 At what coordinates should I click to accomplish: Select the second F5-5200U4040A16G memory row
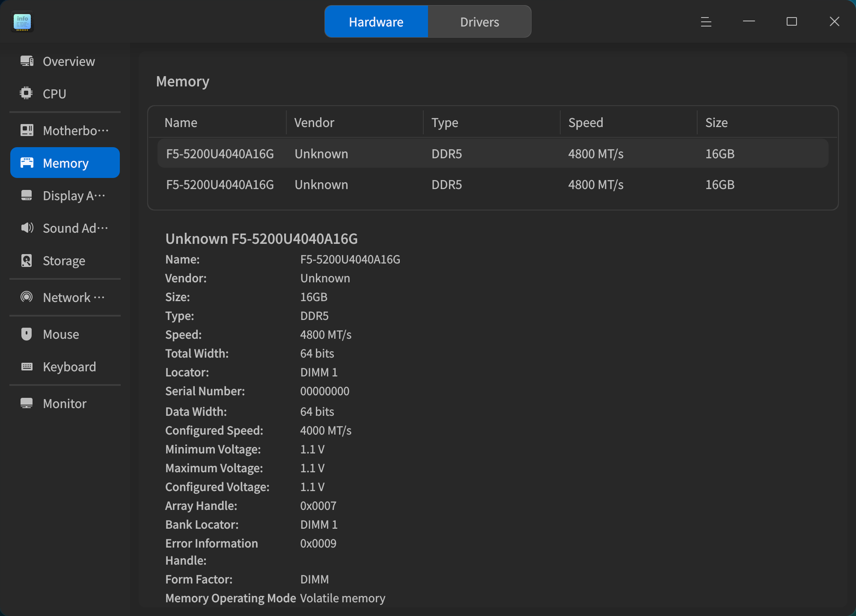coord(492,185)
